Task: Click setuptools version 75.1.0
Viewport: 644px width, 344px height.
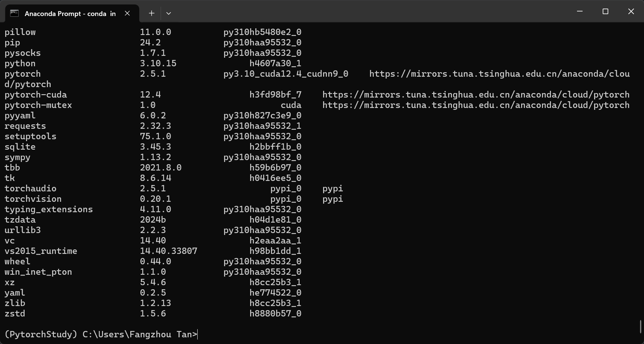Action: [x=156, y=136]
